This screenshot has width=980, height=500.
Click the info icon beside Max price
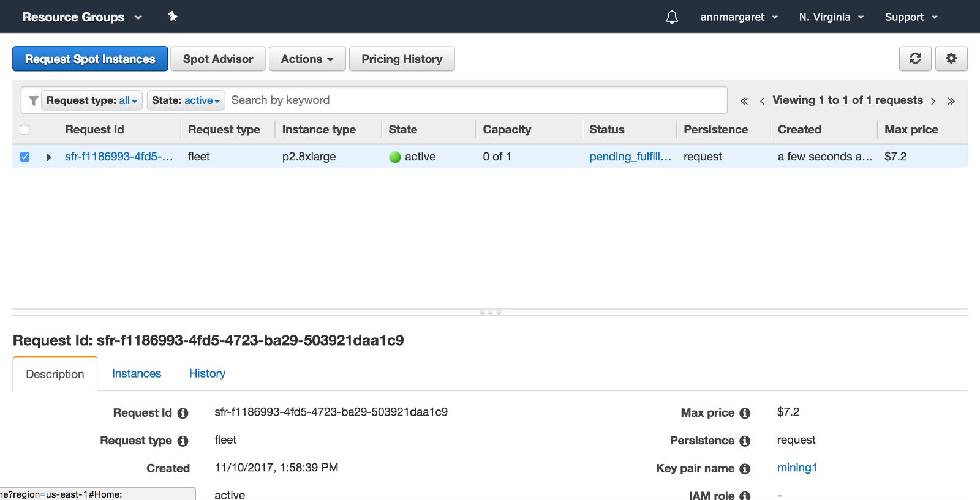(x=745, y=413)
